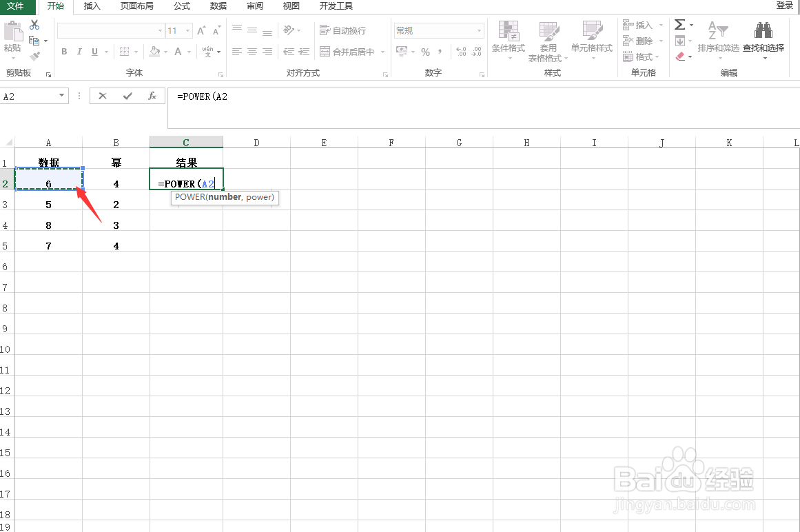This screenshot has height=532, width=800.
Task: Click the Decrease Decimal icon
Action: click(x=477, y=52)
